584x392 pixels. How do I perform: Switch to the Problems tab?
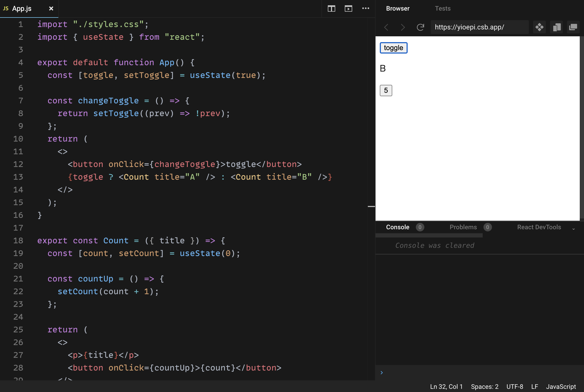(463, 227)
